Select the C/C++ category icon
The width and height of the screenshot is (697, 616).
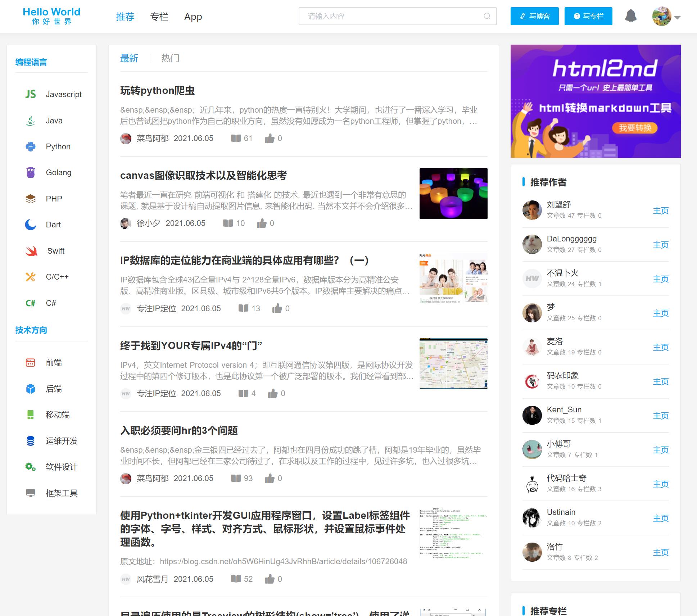pos(31,276)
